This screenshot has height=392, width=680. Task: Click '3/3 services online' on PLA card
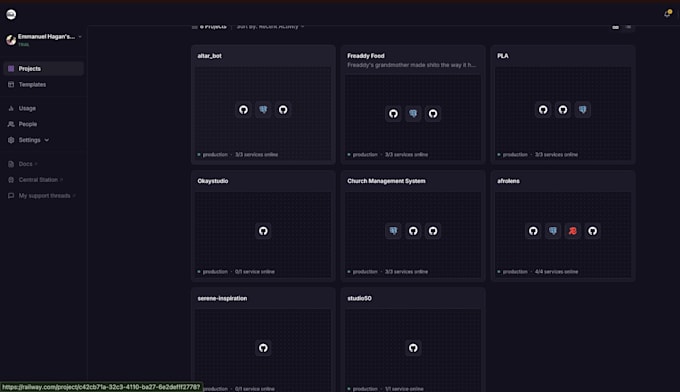click(556, 154)
